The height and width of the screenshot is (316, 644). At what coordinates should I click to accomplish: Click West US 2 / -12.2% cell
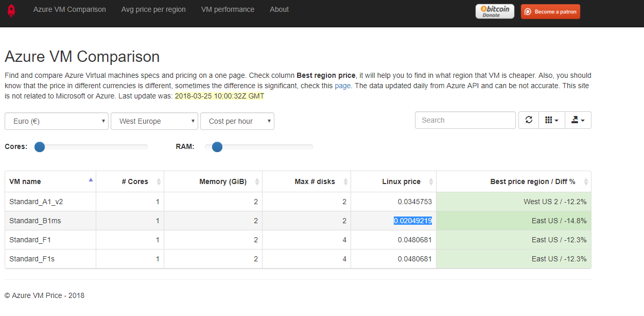[514, 202]
